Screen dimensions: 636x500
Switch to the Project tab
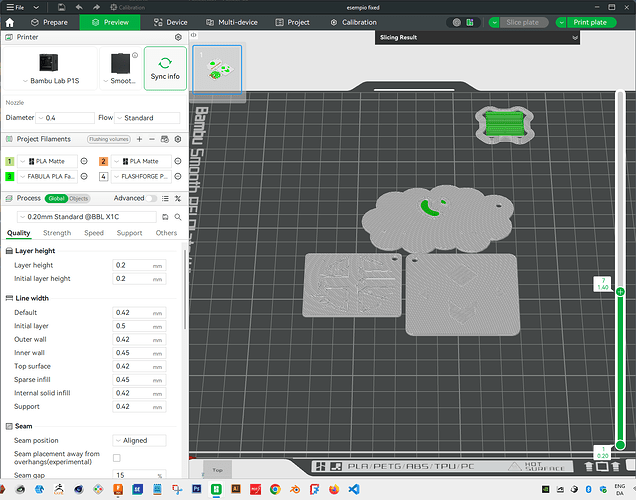(292, 22)
